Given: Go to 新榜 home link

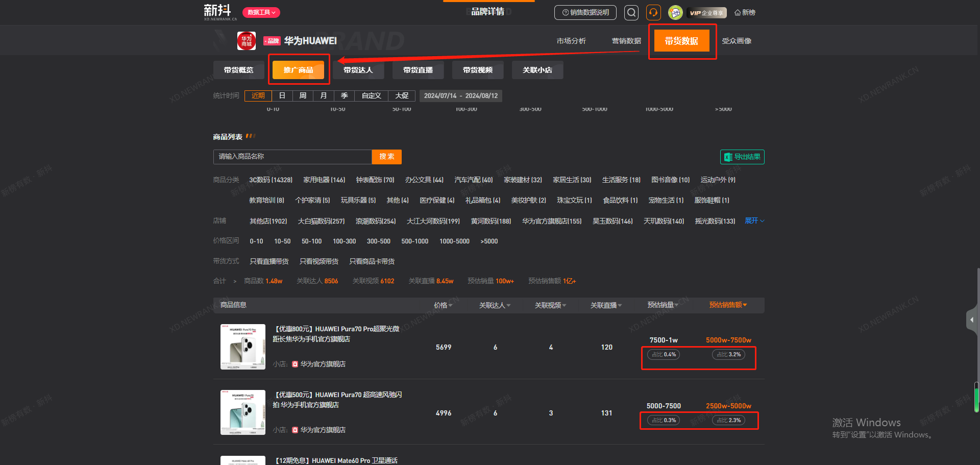Looking at the screenshot, I should [745, 13].
